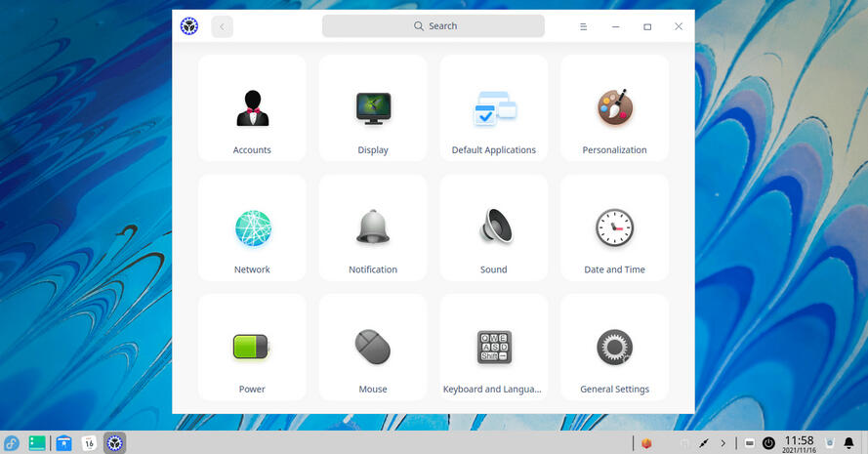Click the back arrow button
This screenshot has width=868, height=454.
point(222,26)
